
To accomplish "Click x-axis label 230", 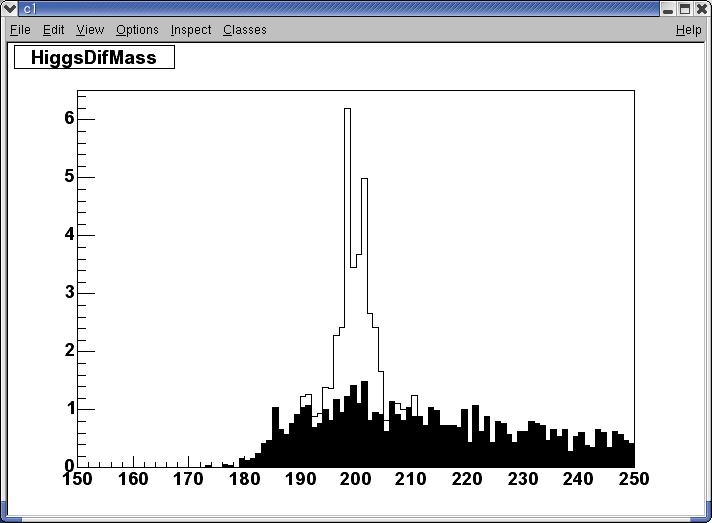I will (x=523, y=479).
